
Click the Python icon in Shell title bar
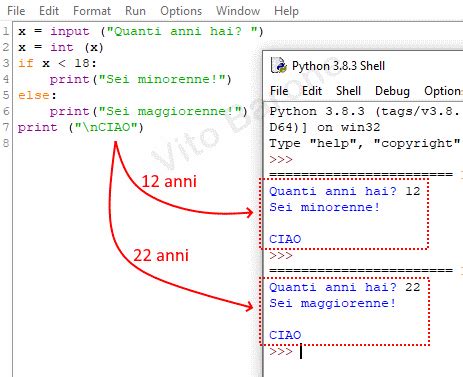click(x=279, y=65)
